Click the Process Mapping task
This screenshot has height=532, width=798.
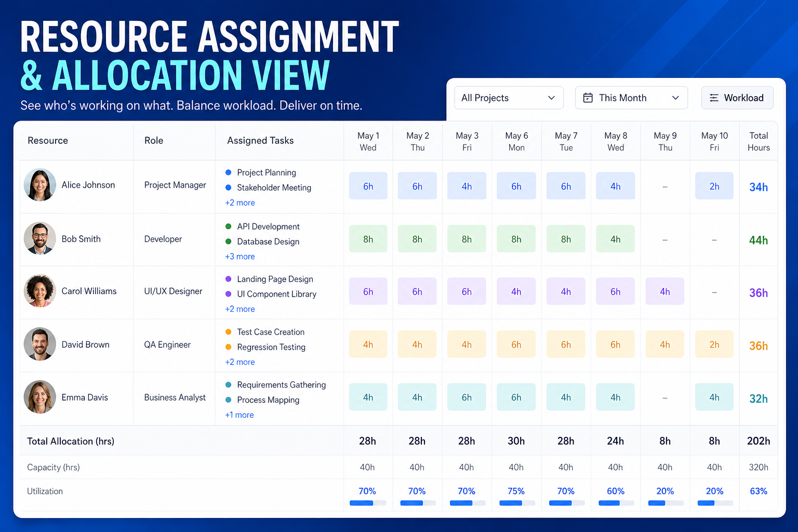[x=268, y=400]
